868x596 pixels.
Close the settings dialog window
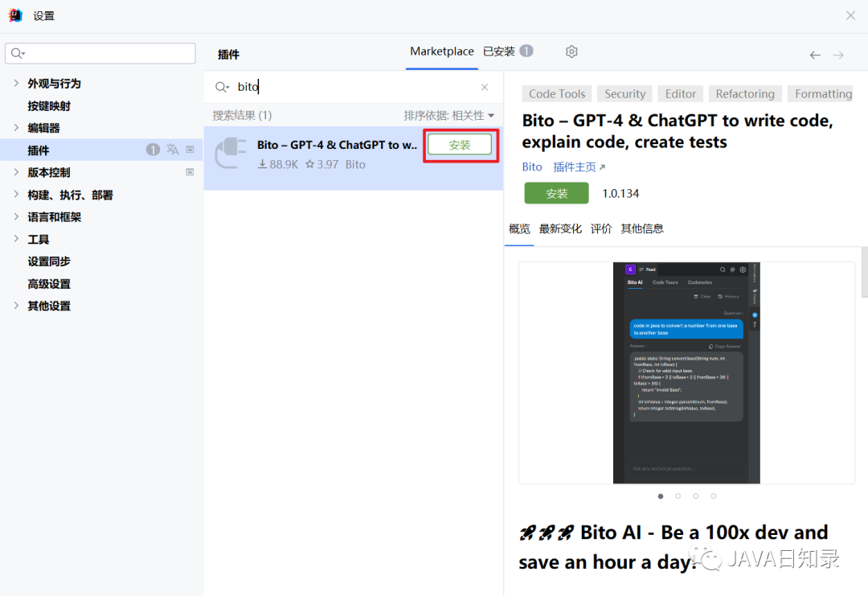click(x=851, y=15)
